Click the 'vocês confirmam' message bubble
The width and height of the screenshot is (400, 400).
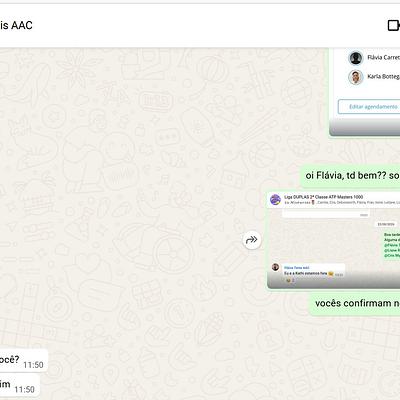click(354, 303)
